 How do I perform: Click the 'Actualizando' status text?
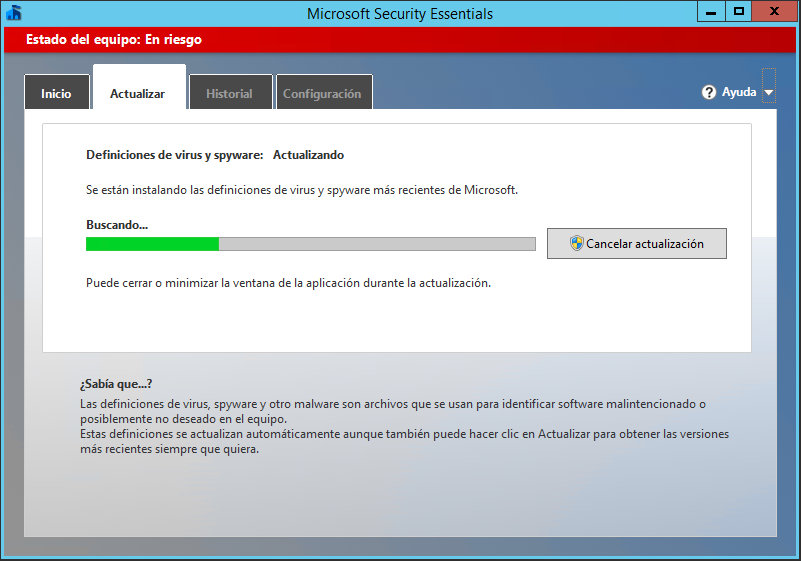tap(308, 155)
